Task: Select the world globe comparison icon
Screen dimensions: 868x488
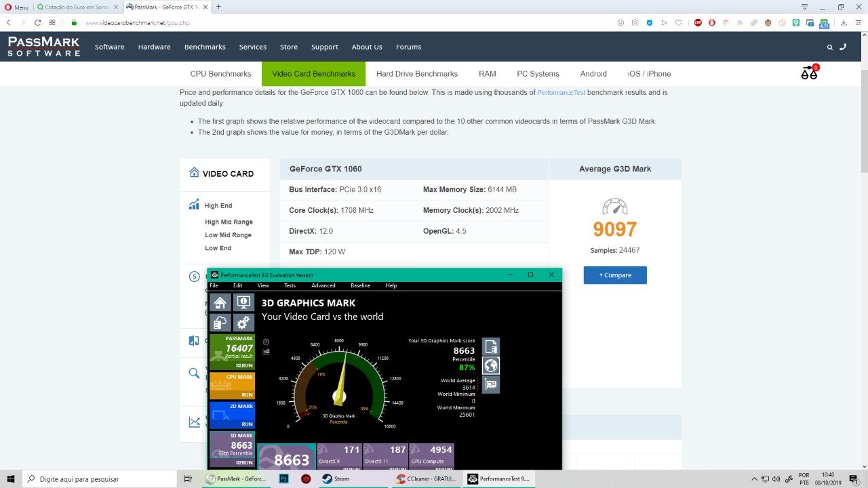Action: [x=491, y=366]
